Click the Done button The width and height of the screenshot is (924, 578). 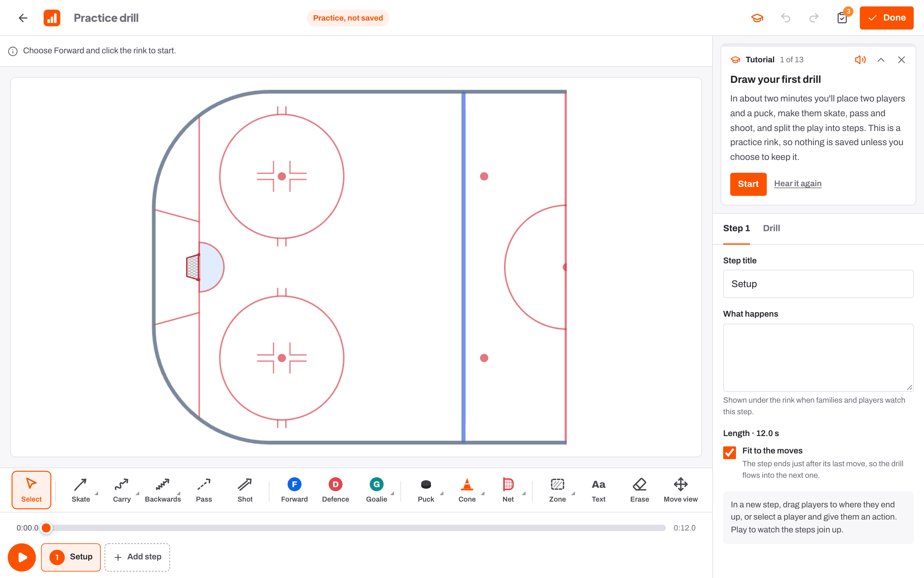coord(886,18)
